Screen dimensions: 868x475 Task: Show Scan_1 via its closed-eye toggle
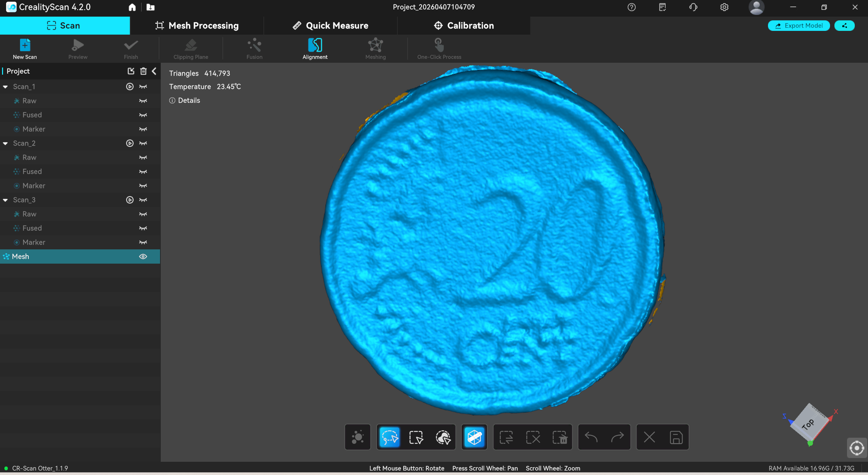tap(143, 87)
